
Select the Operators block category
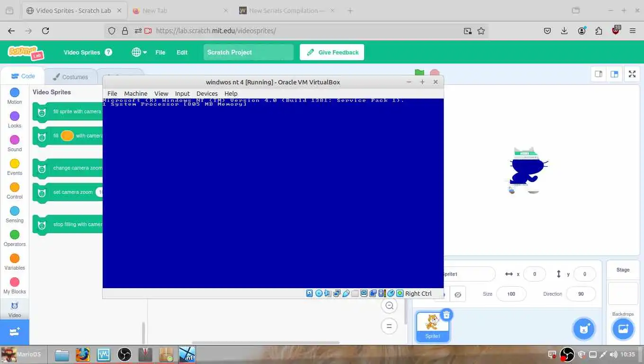[x=15, y=238]
